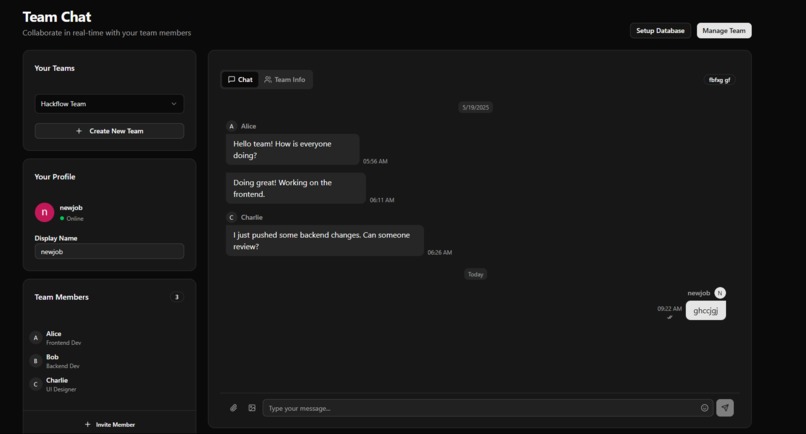Click the Team Members count badge
Viewport: 806px width, 434px height.
177,297
